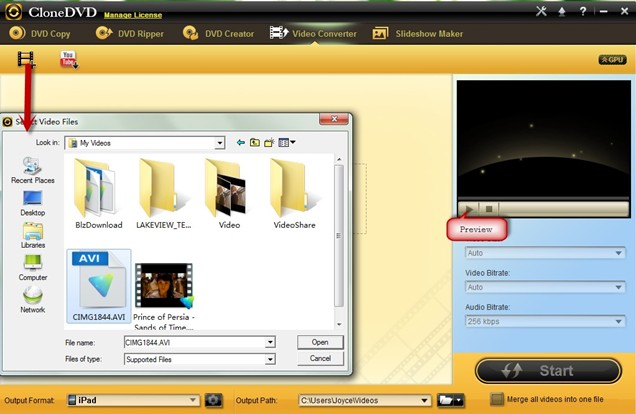Select the Prince of Persia video thumbnail
This screenshot has height=414, width=636.
point(164,286)
